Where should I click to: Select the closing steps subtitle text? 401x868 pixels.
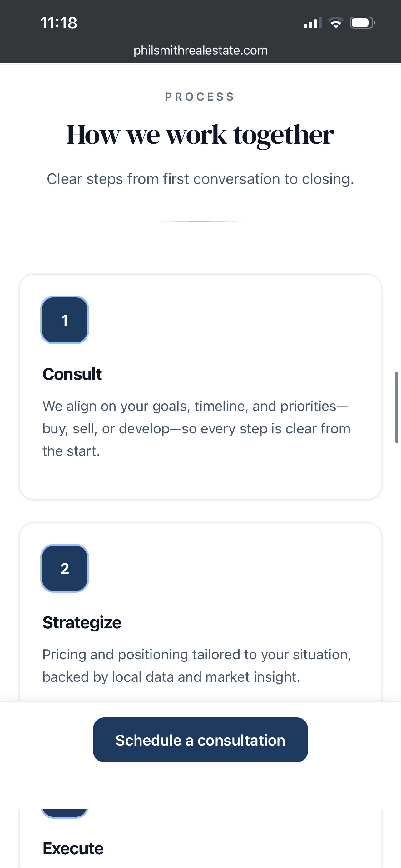pos(200,179)
